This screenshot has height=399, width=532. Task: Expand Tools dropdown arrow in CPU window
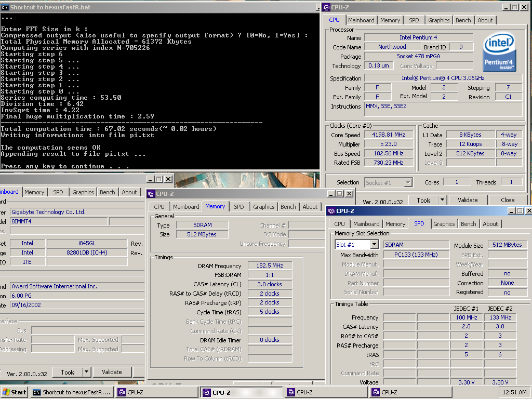point(442,200)
